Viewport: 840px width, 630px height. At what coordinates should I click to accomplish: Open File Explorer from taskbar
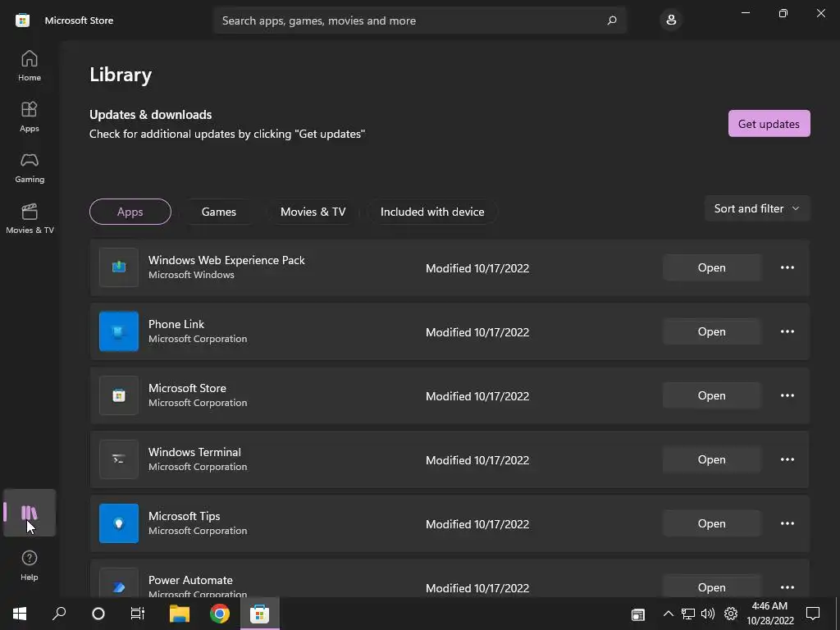[180, 614]
